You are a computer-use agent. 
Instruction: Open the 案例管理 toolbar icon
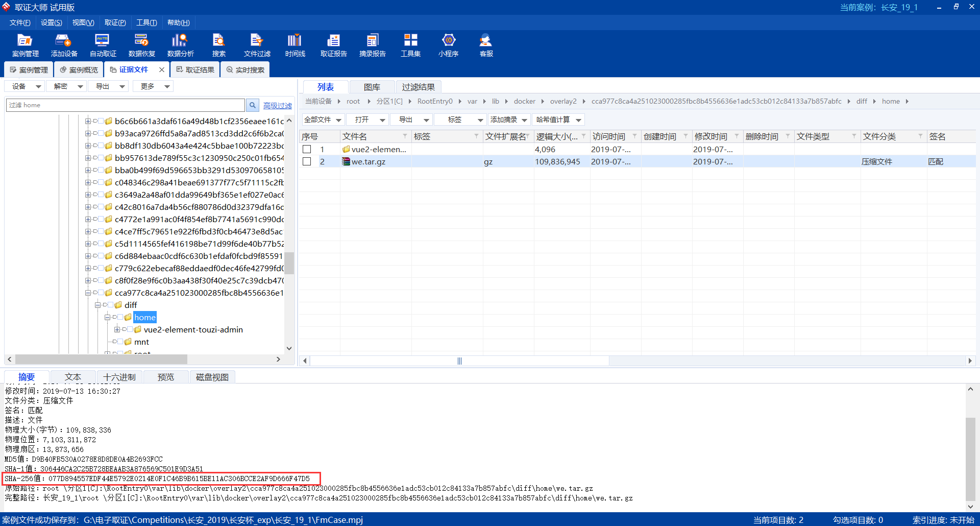pos(25,45)
